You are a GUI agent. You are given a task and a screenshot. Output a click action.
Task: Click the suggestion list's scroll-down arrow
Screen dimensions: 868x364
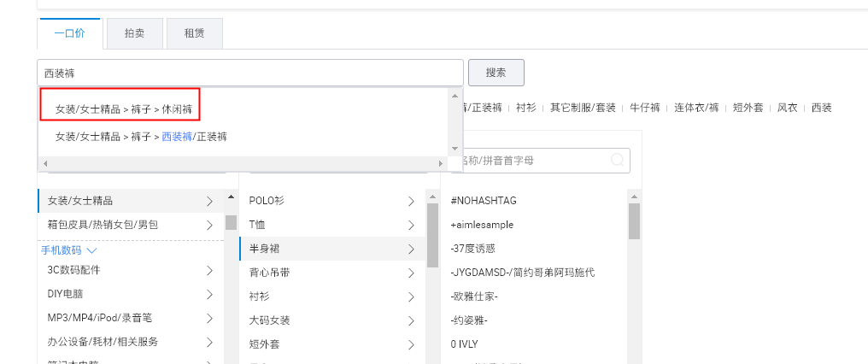pos(455,149)
